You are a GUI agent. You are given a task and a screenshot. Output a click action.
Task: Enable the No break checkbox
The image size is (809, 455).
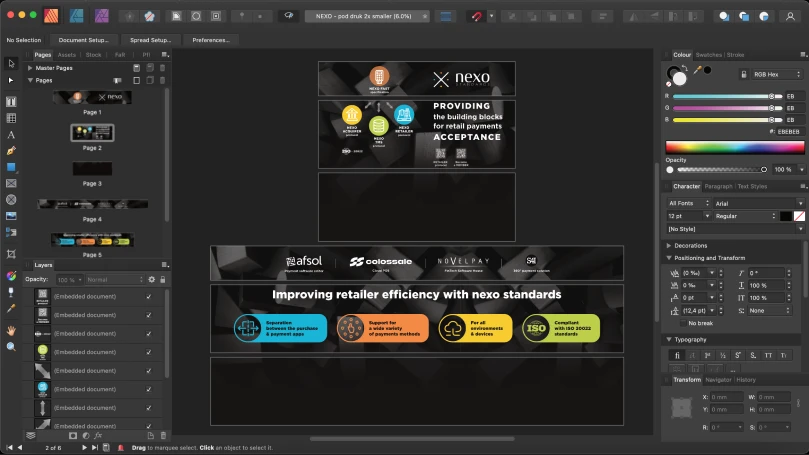click(681, 323)
